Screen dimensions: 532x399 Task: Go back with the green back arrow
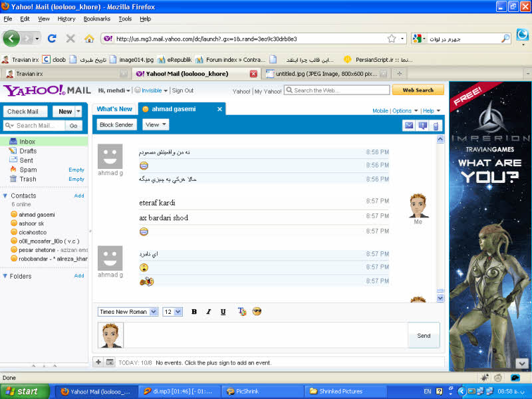[x=11, y=39]
